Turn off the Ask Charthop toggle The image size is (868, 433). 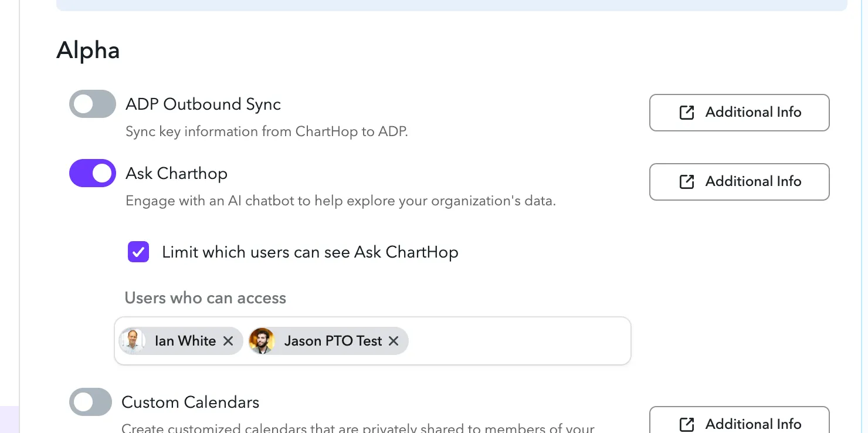pos(93,173)
